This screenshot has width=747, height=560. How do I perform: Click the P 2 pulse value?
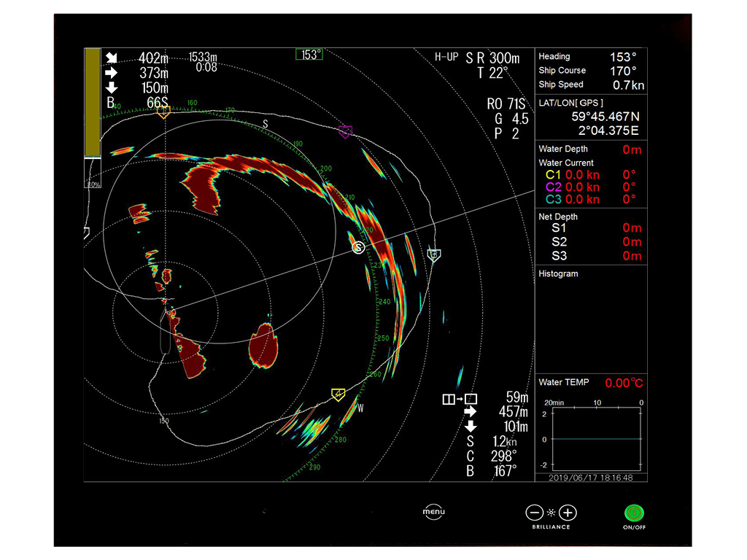pyautogui.click(x=506, y=134)
